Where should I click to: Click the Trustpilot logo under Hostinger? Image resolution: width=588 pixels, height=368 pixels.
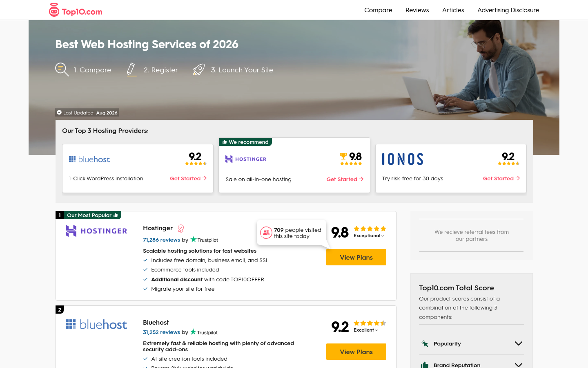pyautogui.click(x=204, y=240)
